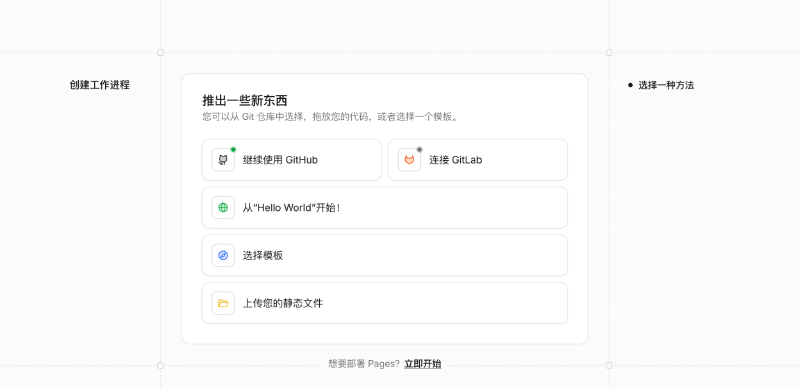
Task: Click the yellow folder upload icon
Action: click(x=223, y=303)
